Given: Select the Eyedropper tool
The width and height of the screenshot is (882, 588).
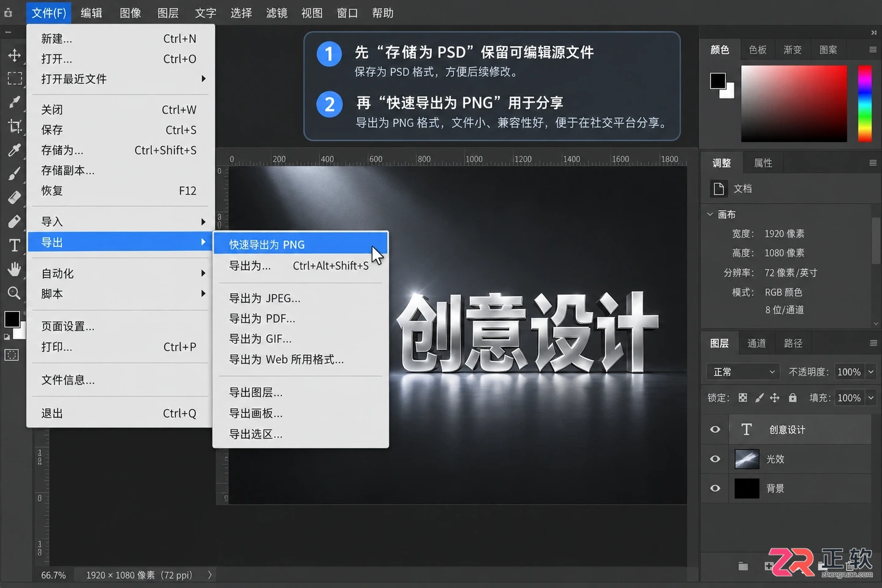Looking at the screenshot, I should (x=14, y=150).
